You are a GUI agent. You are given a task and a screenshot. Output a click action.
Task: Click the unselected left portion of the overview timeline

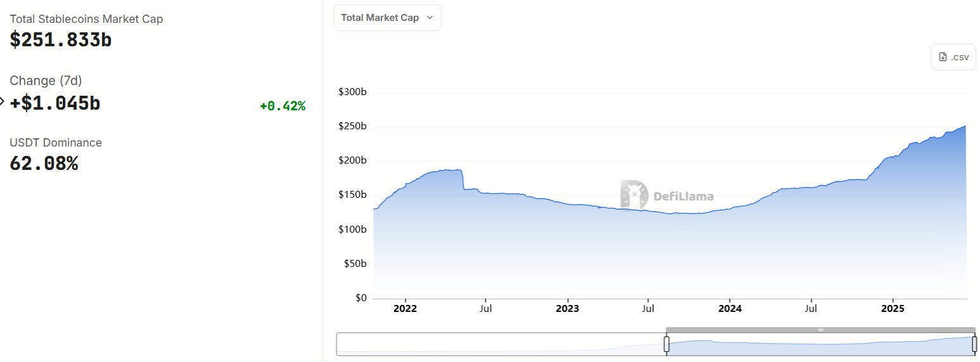500,344
